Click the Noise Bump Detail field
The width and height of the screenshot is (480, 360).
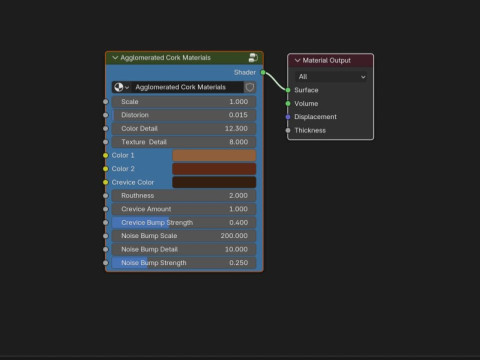(x=184, y=249)
